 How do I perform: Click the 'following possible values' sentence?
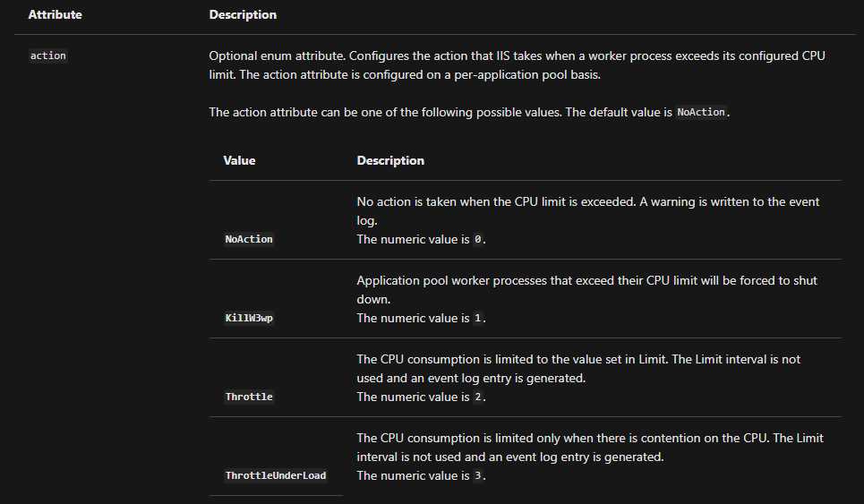pos(469,113)
